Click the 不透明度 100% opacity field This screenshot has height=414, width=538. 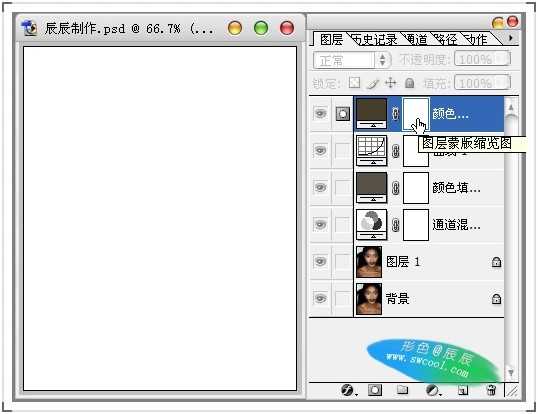482,59
